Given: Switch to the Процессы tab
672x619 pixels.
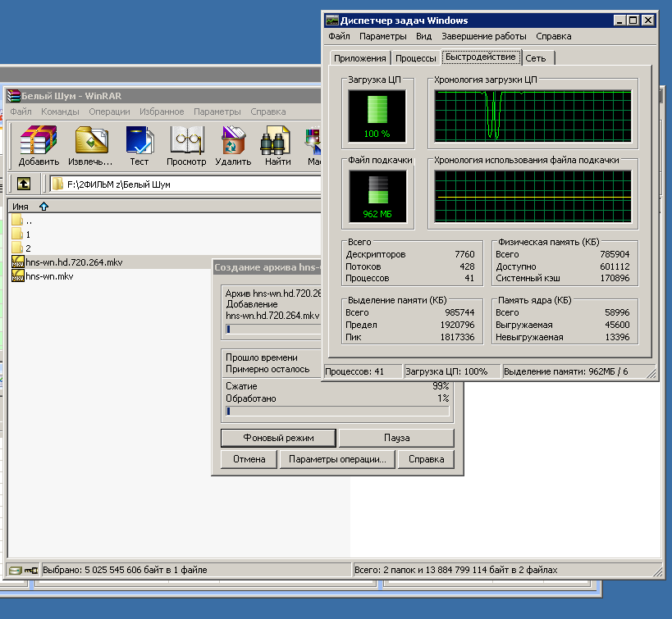Looking at the screenshot, I should 415,58.
